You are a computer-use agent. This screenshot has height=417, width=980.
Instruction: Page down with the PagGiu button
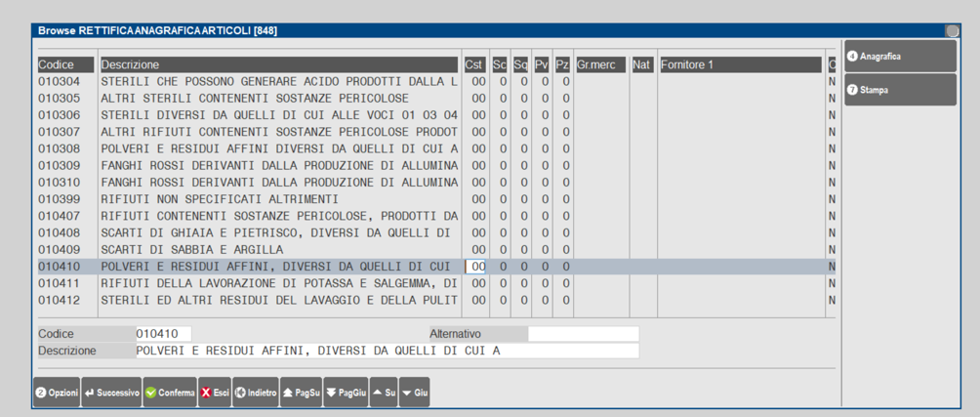(346, 392)
